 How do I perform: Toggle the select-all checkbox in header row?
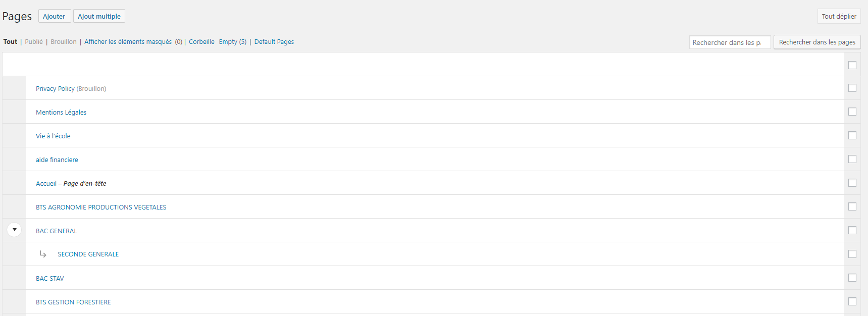pos(852,65)
